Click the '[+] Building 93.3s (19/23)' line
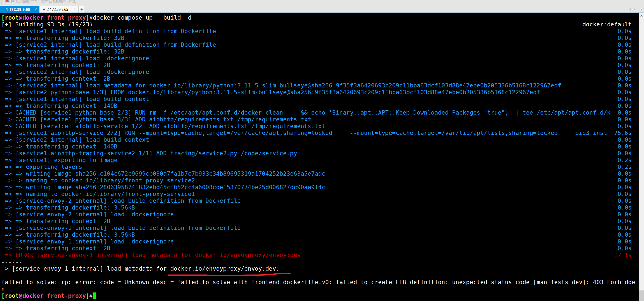The image size is (644, 301). (x=47, y=24)
